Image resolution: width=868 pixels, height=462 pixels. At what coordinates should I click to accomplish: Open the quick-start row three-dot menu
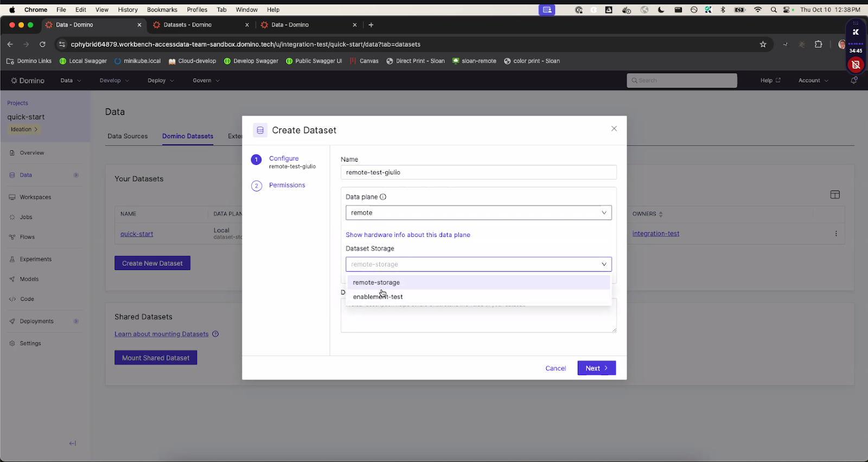[836, 234]
